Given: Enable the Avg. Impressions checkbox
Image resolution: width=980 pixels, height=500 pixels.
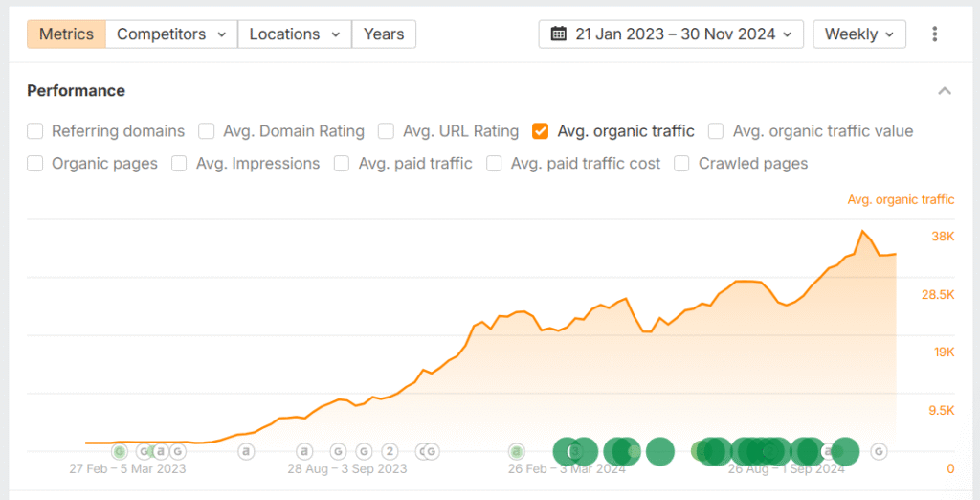Looking at the screenshot, I should pos(180,164).
